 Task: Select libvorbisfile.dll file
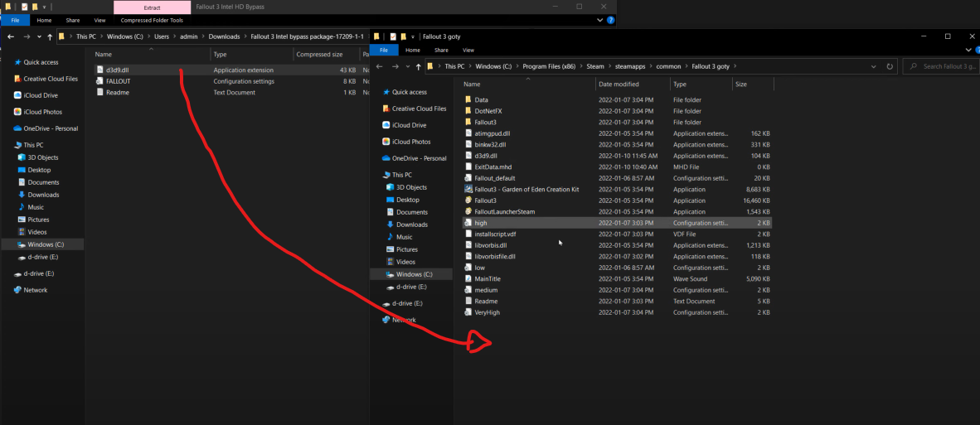[x=495, y=257]
